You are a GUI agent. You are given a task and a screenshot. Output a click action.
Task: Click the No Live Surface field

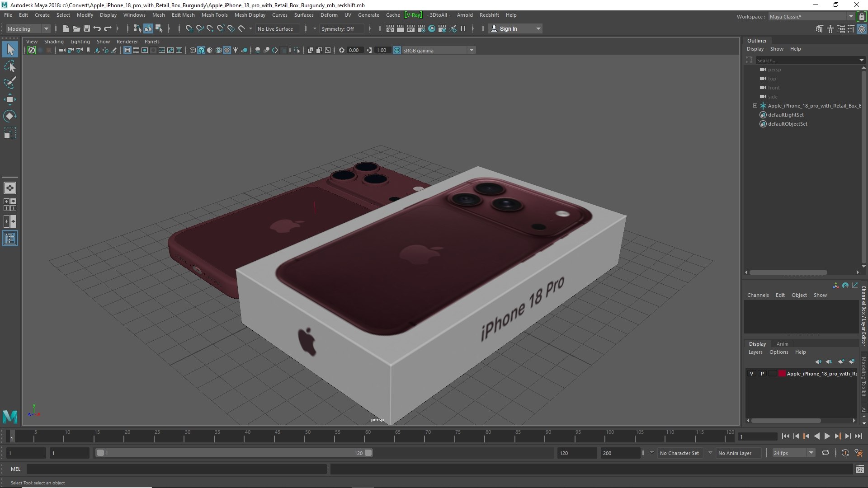pos(277,28)
